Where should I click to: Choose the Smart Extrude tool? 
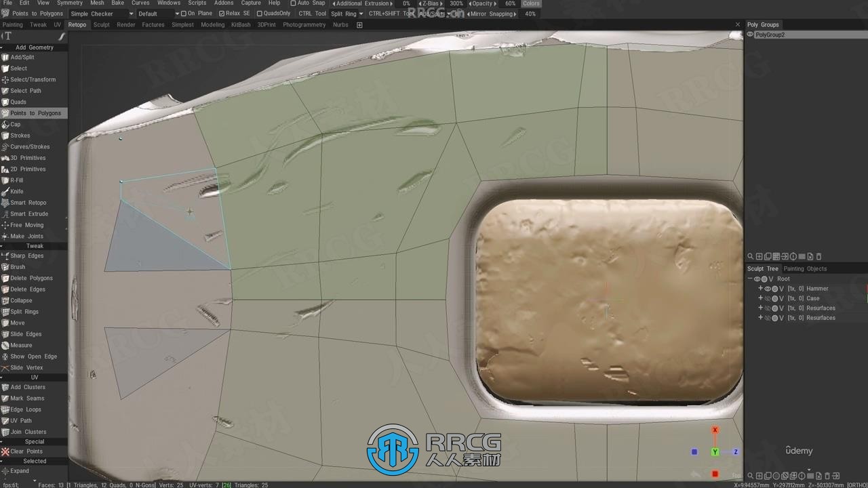(x=34, y=213)
